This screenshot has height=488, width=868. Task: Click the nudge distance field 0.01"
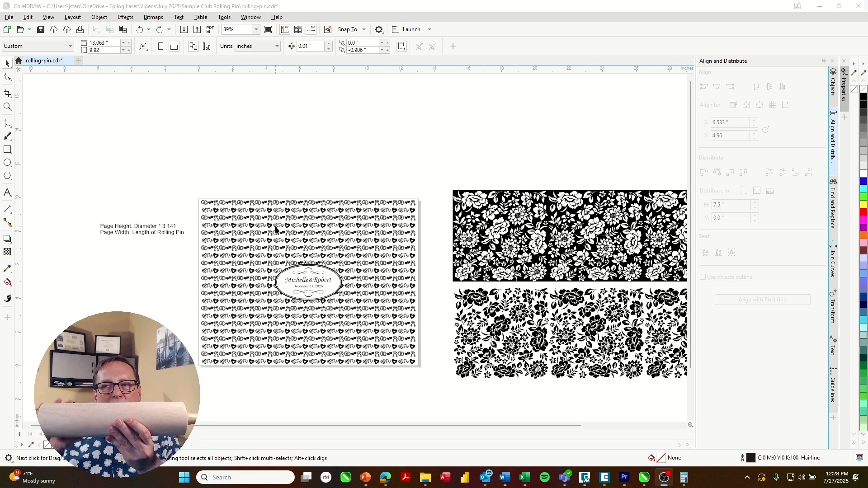pyautogui.click(x=310, y=46)
